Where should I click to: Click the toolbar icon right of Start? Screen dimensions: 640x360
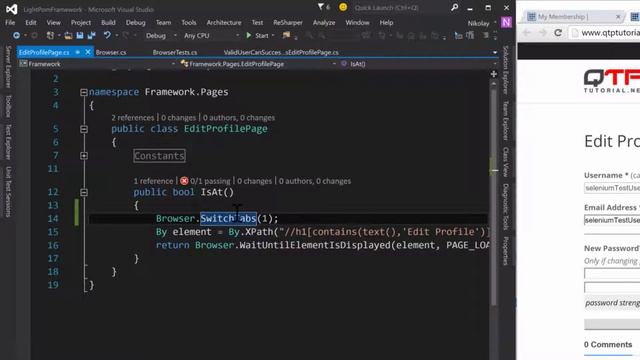coord(287,36)
